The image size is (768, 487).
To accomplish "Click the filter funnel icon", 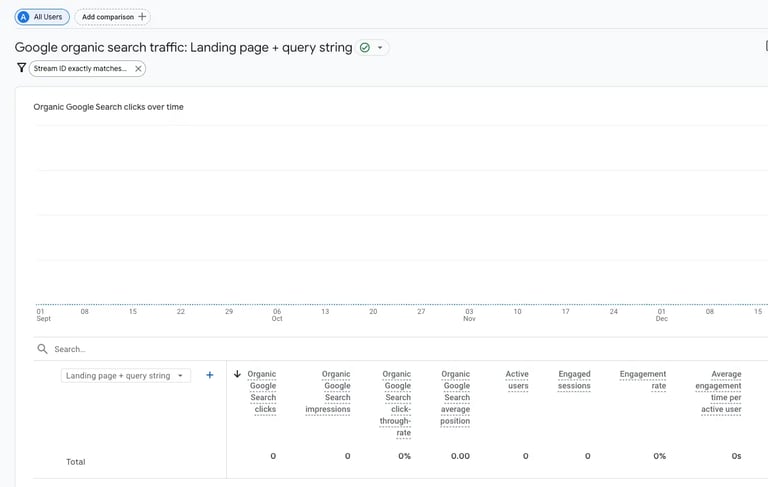I will [21, 68].
